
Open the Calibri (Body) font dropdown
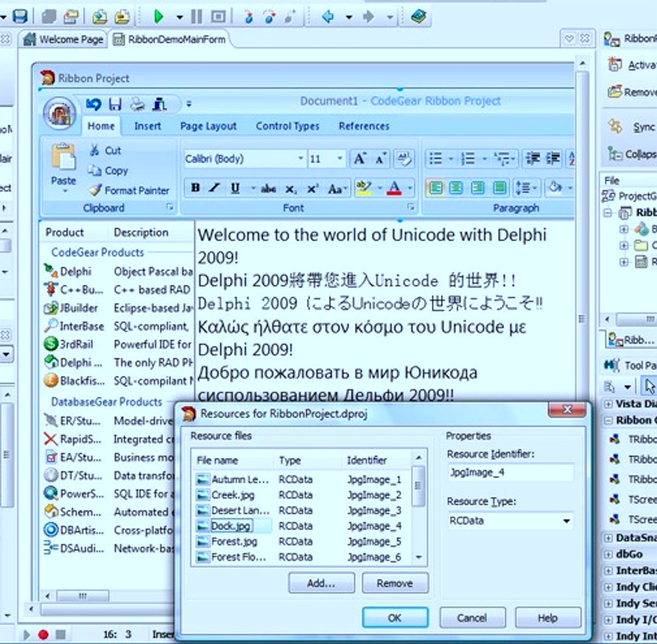(x=300, y=159)
